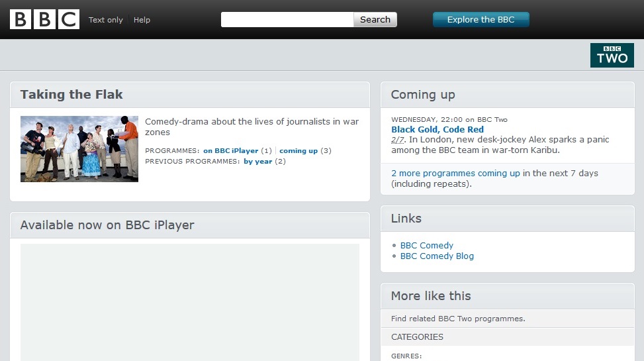Click the Find related BBC Two programmes text
Image resolution: width=644 pixels, height=361 pixels.
click(x=458, y=319)
